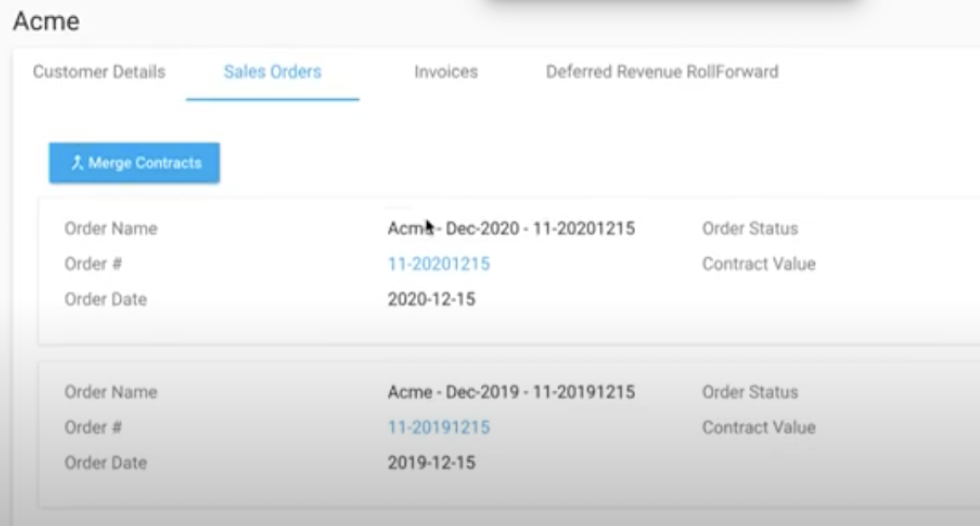
Task: Click the order date 2020-12-15
Action: (x=431, y=299)
